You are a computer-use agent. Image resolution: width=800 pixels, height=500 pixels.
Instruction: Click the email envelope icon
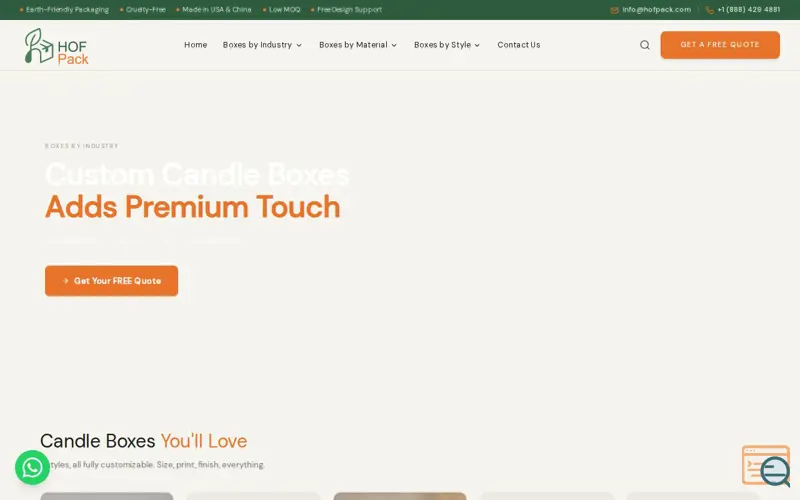tap(614, 10)
